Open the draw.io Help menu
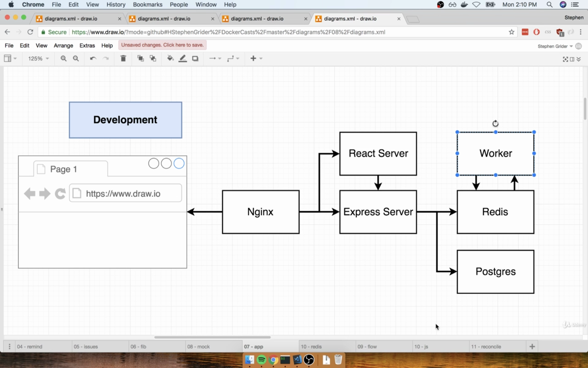588x368 pixels. 107,46
